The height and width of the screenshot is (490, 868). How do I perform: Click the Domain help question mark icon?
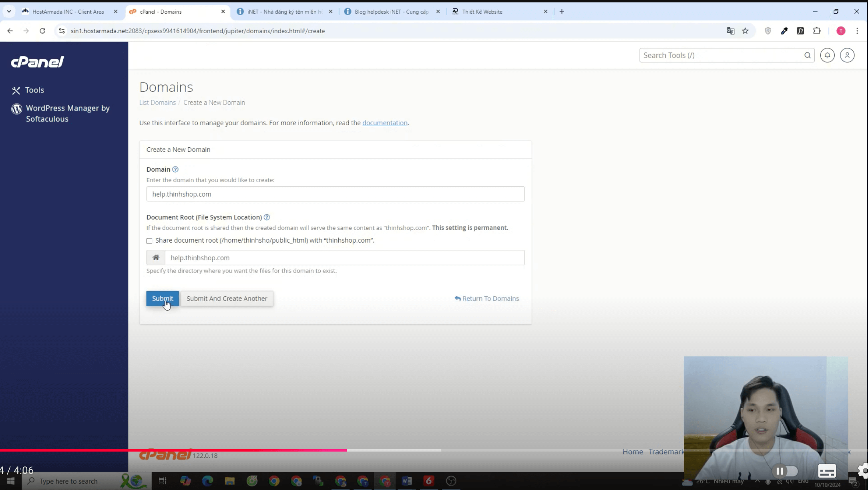[175, 169]
